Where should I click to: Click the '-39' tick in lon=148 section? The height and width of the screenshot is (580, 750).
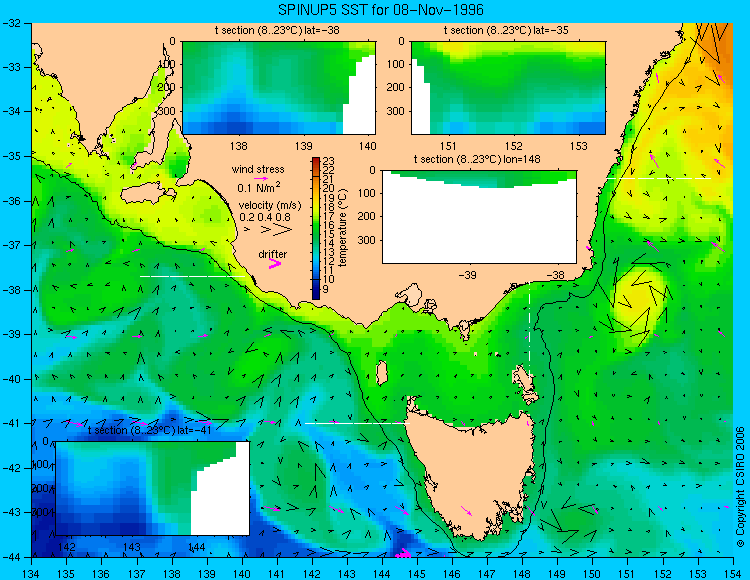(467, 275)
